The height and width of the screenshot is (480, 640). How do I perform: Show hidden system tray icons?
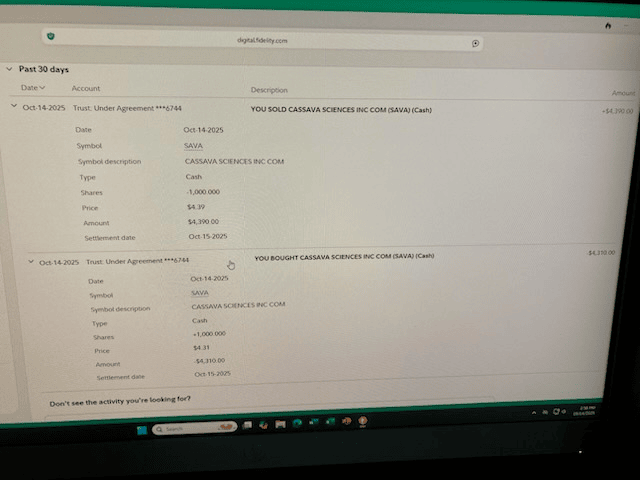point(533,413)
